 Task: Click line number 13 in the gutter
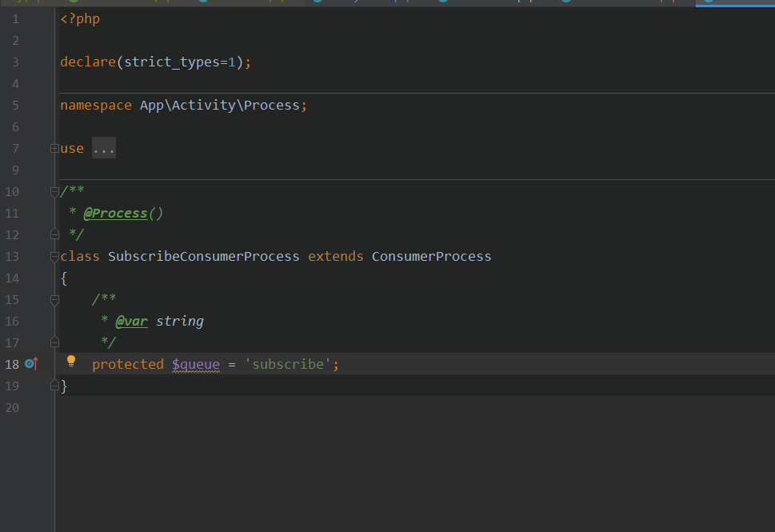[x=12, y=256]
